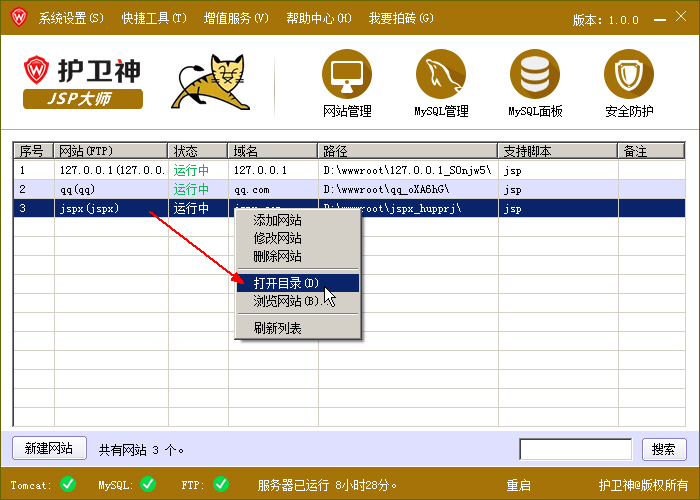
Task: Click the Tomcat cat logo
Action: pyautogui.click(x=211, y=82)
